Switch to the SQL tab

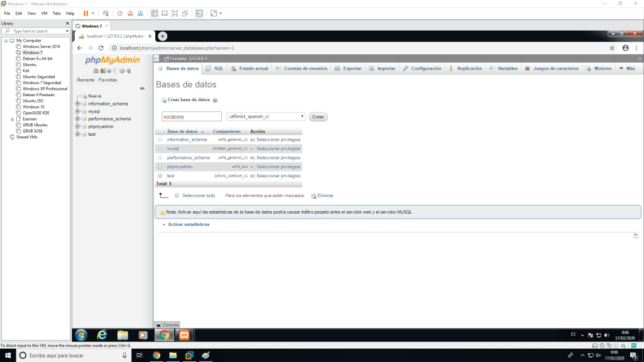tap(214, 69)
